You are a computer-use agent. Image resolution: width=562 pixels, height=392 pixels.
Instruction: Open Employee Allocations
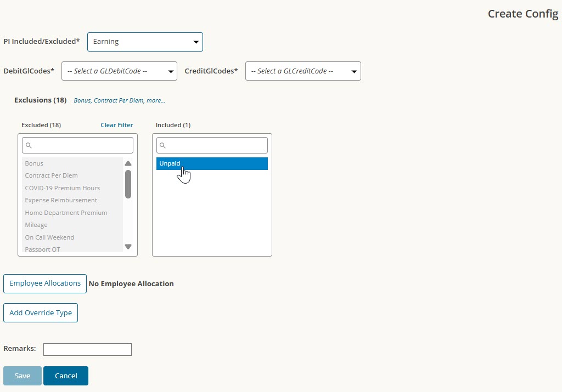tap(45, 283)
